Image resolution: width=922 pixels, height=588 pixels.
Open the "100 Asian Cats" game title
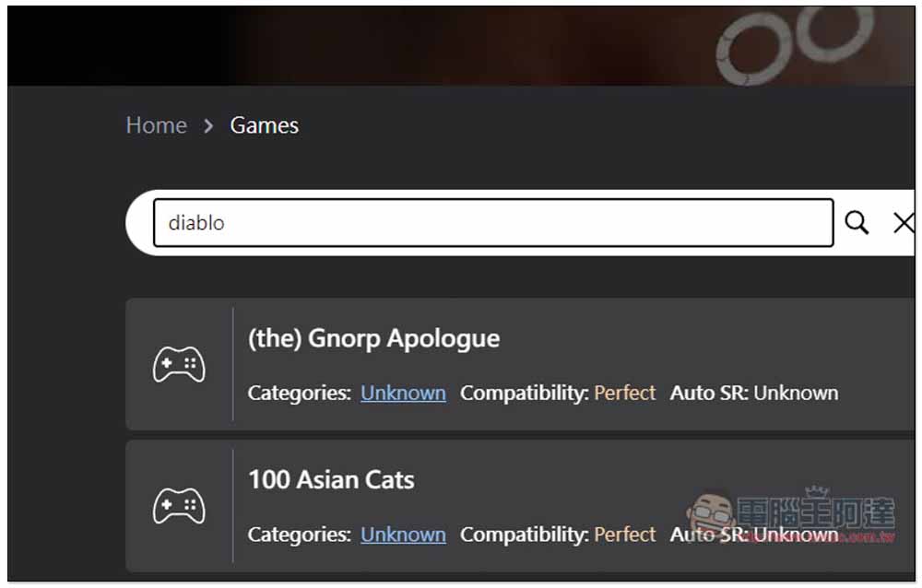pos(331,479)
